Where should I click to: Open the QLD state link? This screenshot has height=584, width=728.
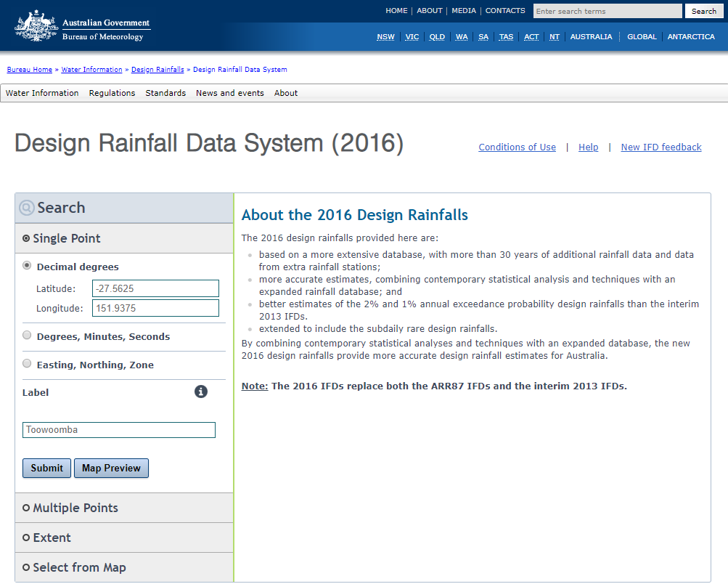(x=437, y=37)
